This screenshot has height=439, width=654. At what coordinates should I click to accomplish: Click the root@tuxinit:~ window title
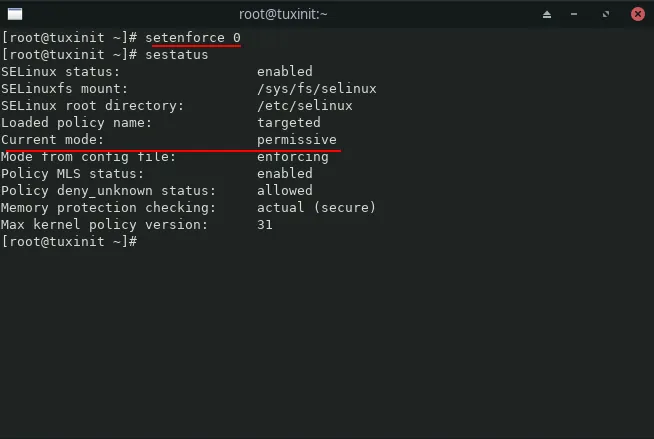coord(283,14)
